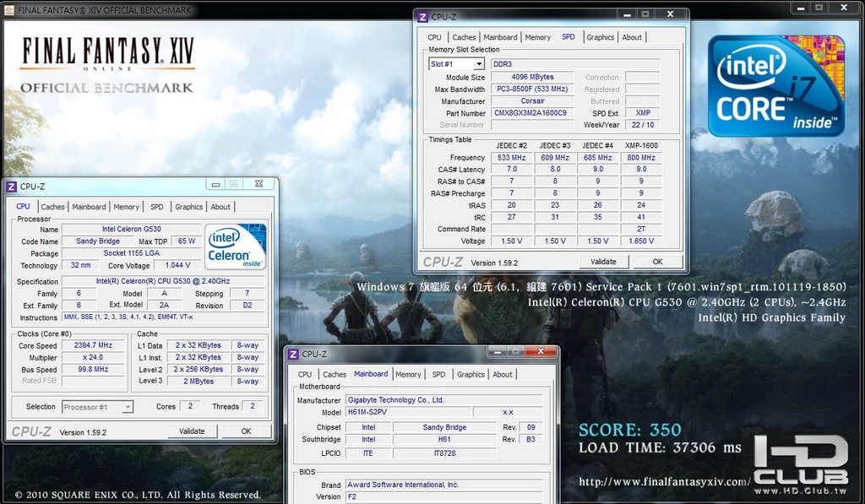Screen dimensions: 865x504
Task: Click processor Name field Intel Celeron G530
Action: tap(131, 229)
